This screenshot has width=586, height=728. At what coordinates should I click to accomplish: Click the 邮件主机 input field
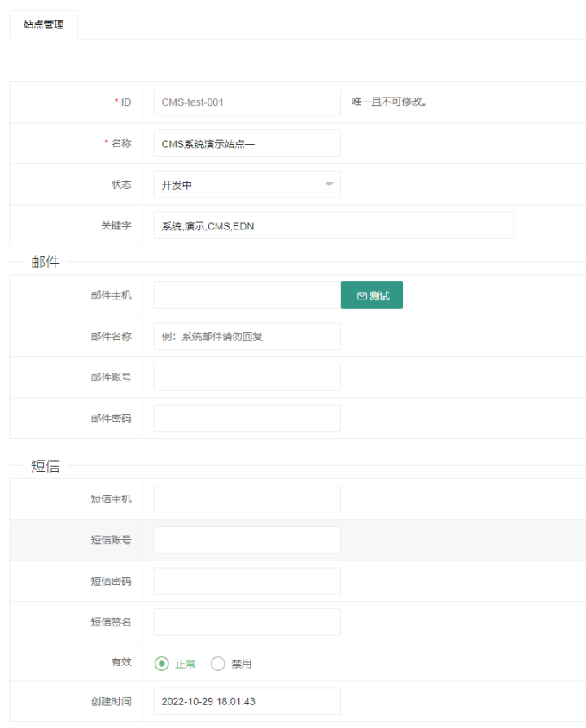pos(247,296)
